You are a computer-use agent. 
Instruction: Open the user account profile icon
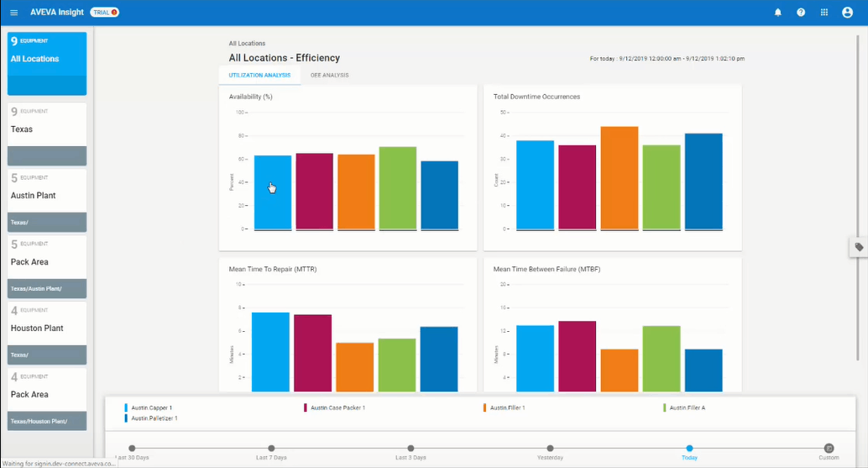point(847,13)
